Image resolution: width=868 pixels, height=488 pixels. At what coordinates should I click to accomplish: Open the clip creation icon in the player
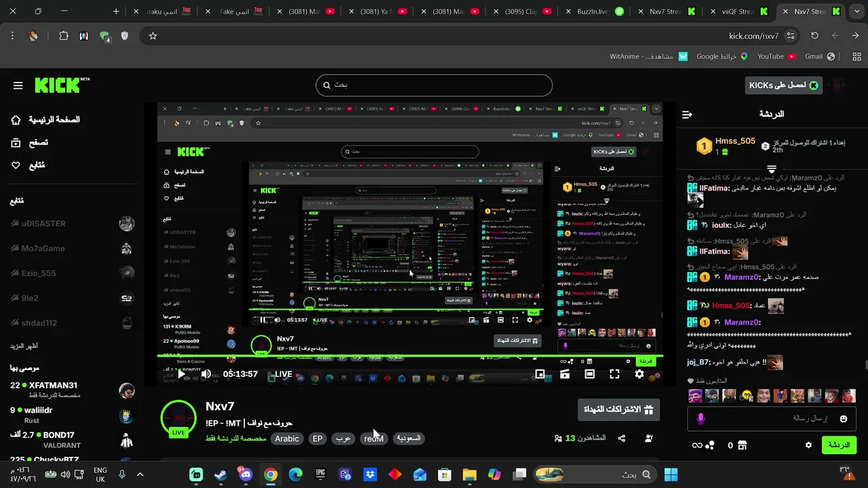click(x=564, y=374)
